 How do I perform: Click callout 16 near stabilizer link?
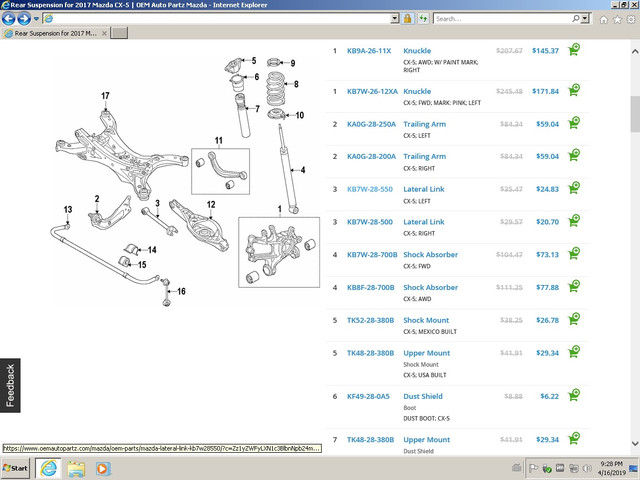pos(181,291)
